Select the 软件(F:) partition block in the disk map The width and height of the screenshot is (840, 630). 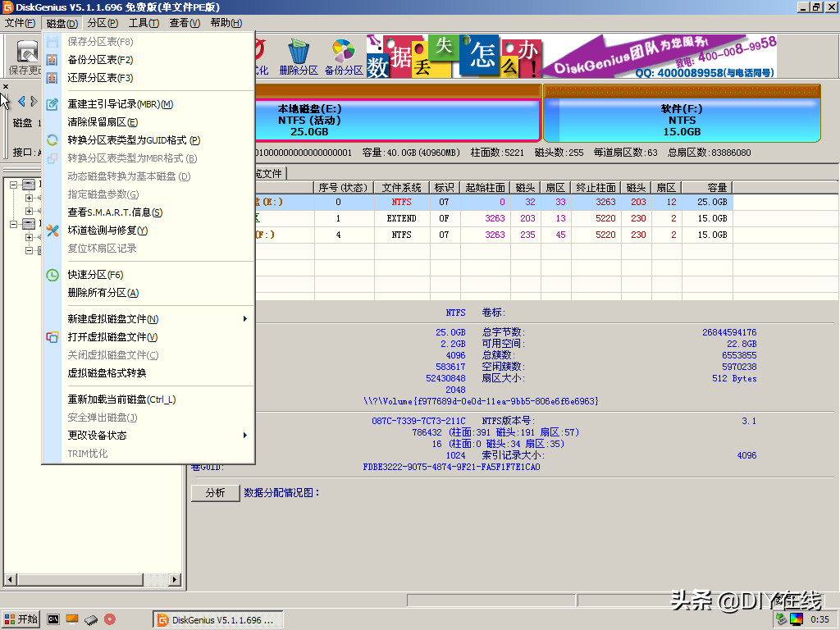pos(682,119)
